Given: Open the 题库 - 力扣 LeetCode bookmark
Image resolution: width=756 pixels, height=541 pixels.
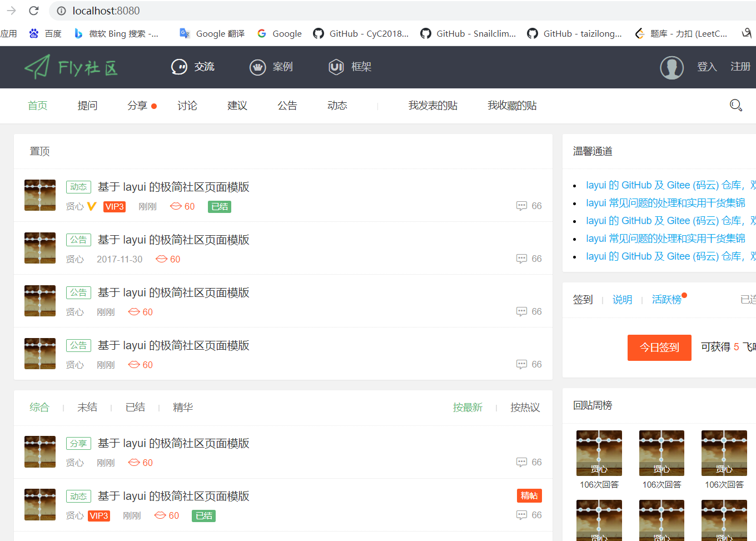Looking at the screenshot, I should click(681, 33).
